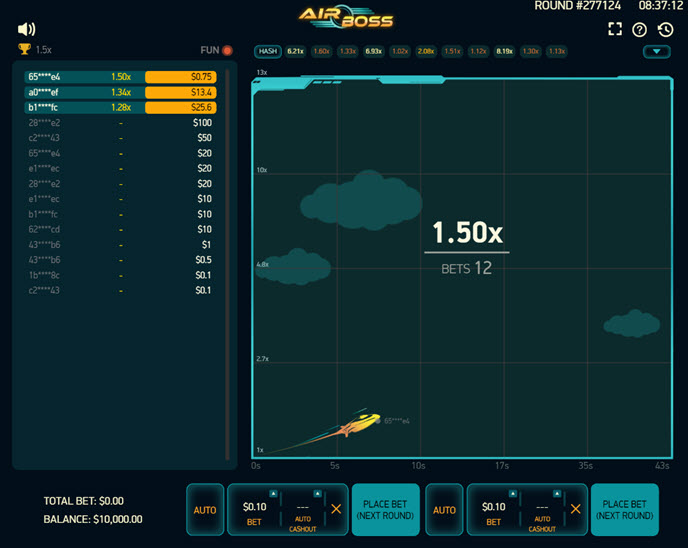
Task: Clear the left auto cashout with X
Action: (x=336, y=509)
